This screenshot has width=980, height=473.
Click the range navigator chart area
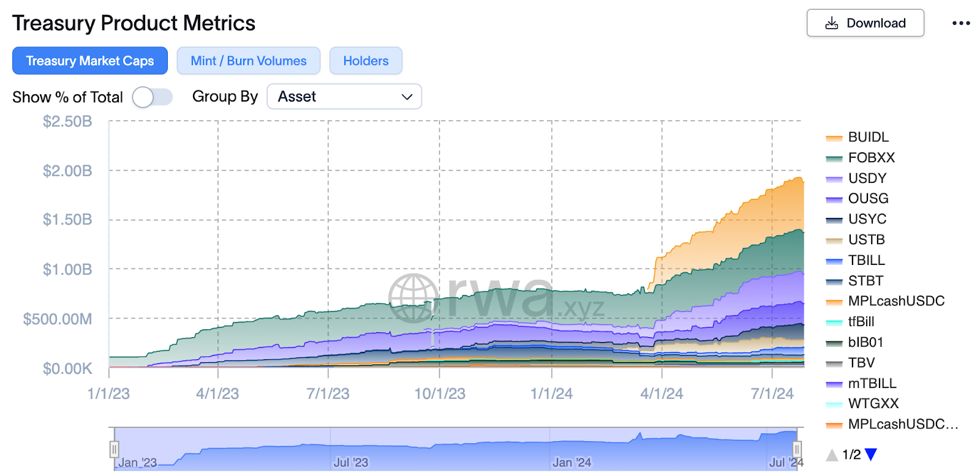point(455,449)
